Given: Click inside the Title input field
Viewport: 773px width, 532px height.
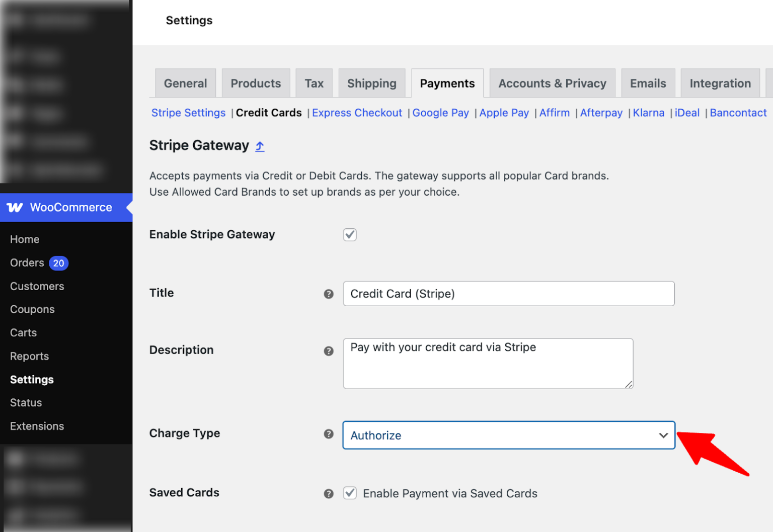Looking at the screenshot, I should tap(508, 294).
